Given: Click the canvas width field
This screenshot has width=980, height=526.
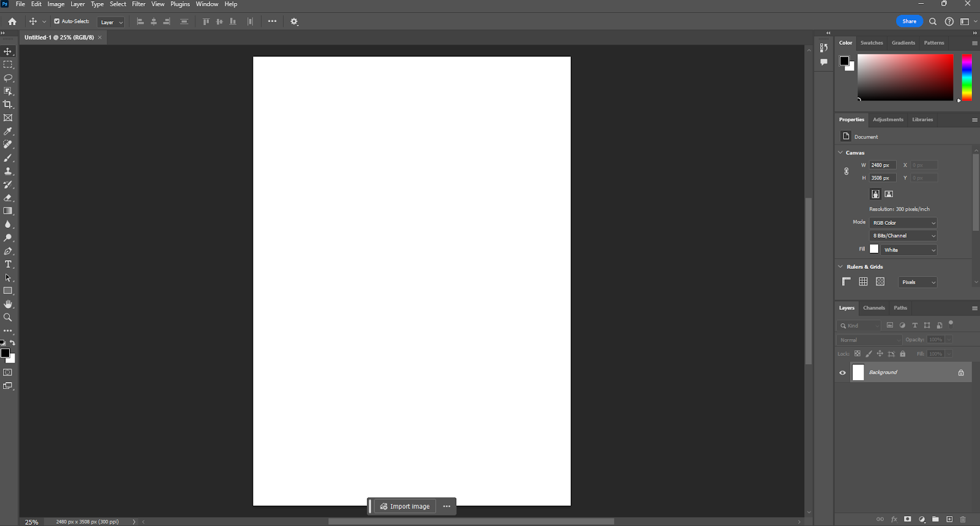Looking at the screenshot, I should coord(883,165).
